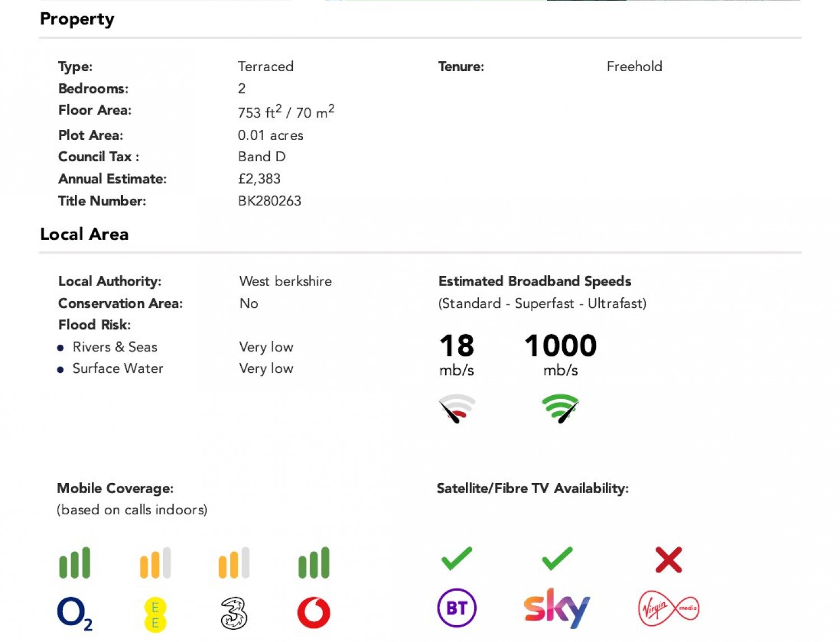Click the BT logo
840x642 pixels.
click(456, 608)
